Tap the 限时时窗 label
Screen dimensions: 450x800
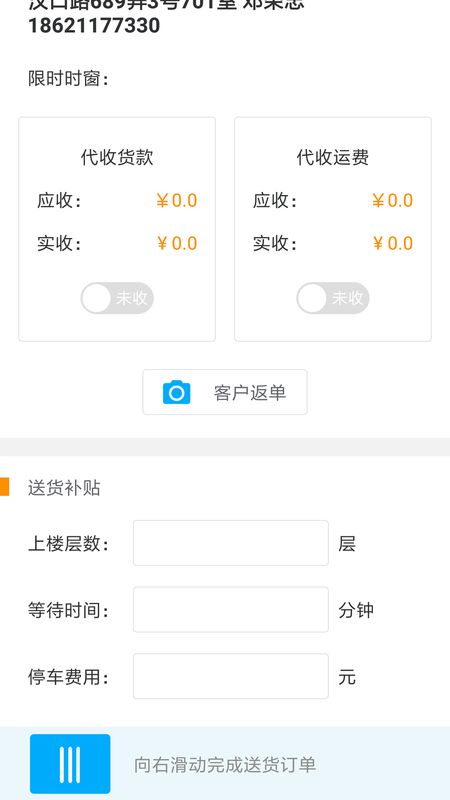pyautogui.click(x=68, y=79)
